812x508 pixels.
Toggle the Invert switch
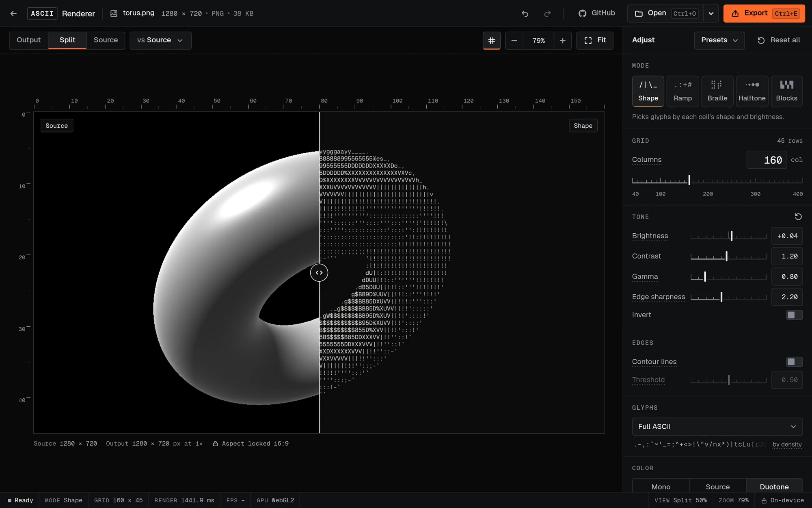pyautogui.click(x=794, y=315)
